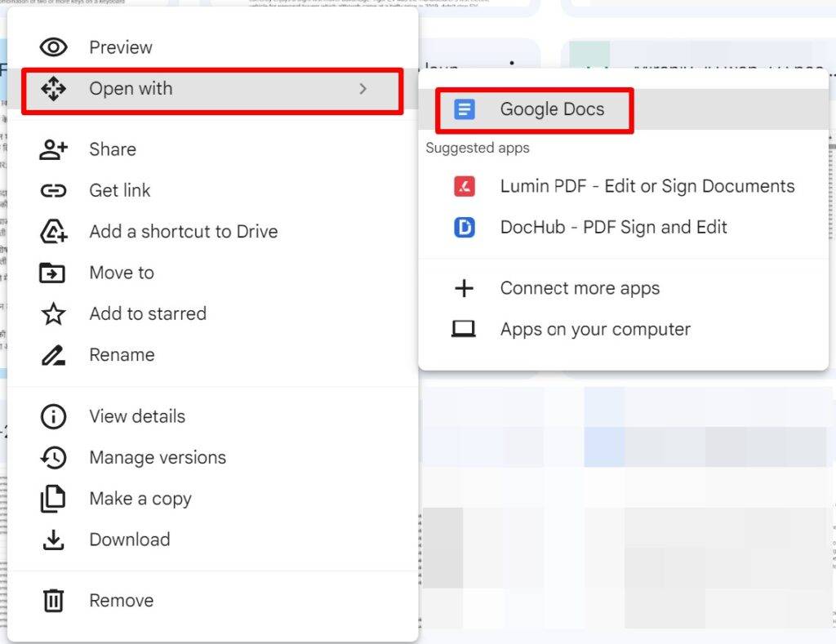
Task: Click the Move to folder icon
Action: (53, 273)
